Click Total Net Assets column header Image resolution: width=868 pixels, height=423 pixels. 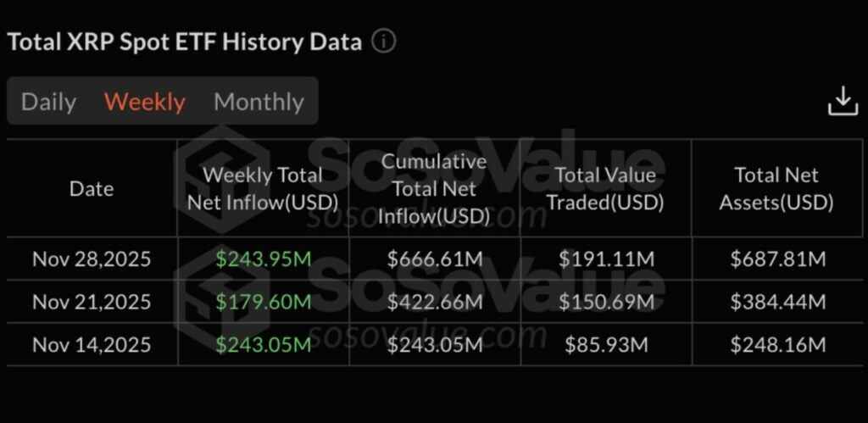pos(776,188)
